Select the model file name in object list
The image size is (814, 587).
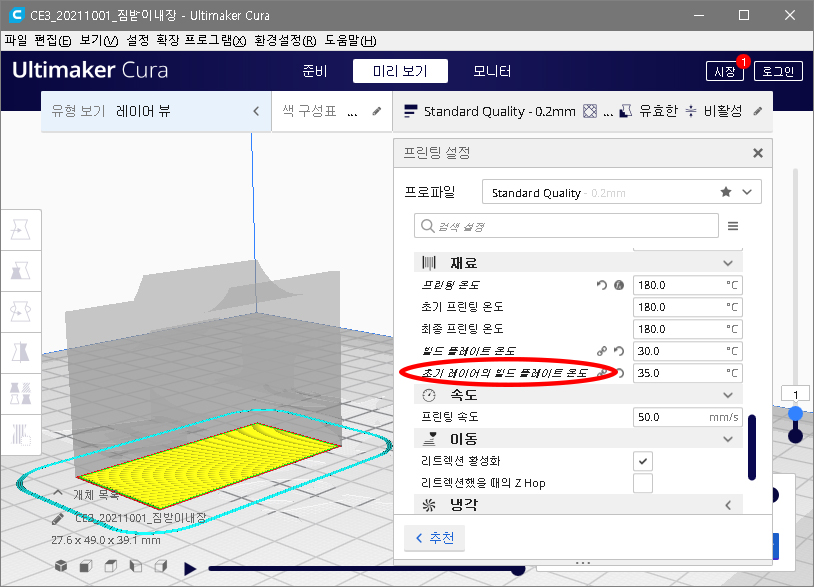[x=141, y=518]
